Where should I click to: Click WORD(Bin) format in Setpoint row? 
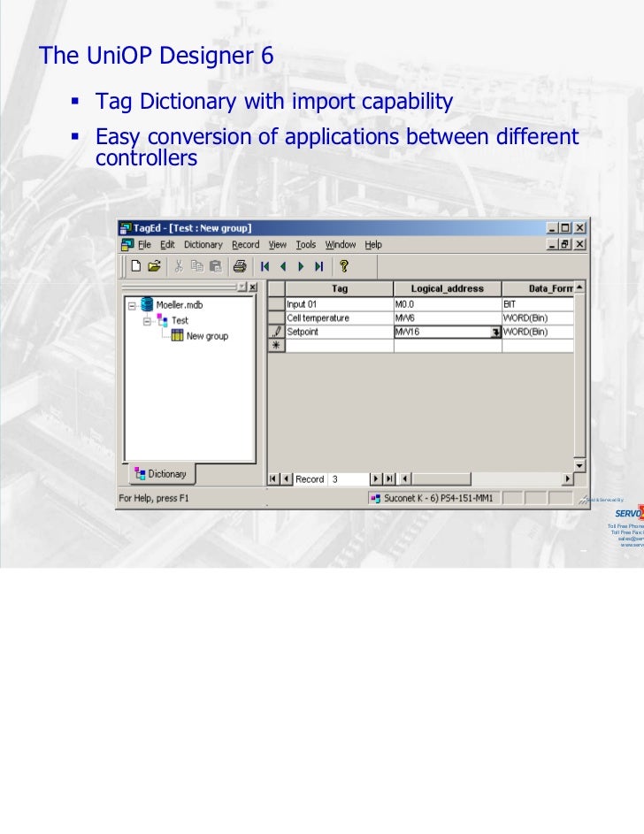pos(538,332)
